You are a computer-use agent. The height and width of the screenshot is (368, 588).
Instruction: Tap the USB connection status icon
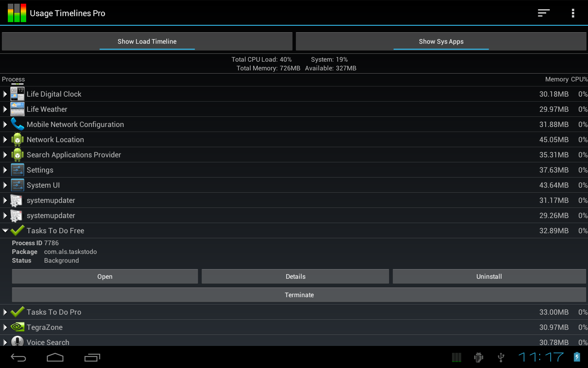(x=501, y=357)
